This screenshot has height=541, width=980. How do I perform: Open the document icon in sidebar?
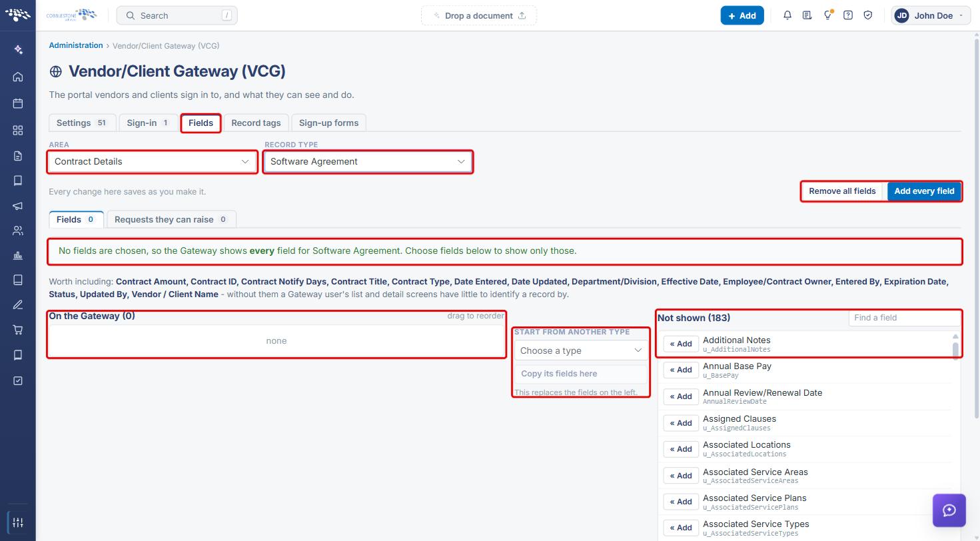18,156
